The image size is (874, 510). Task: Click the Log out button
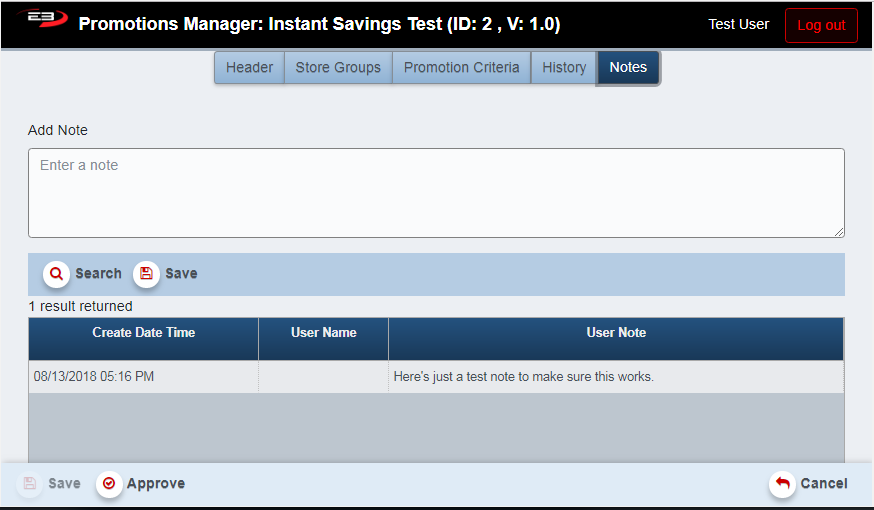821,25
